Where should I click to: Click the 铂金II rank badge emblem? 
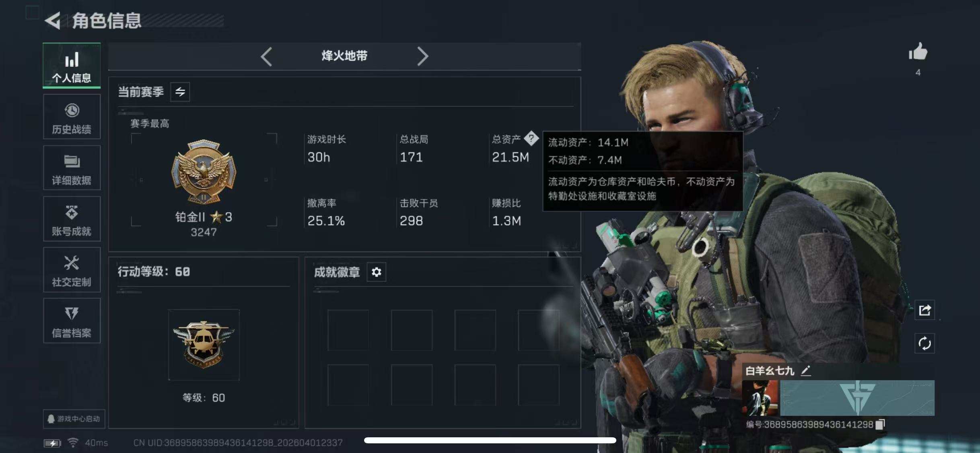point(204,172)
